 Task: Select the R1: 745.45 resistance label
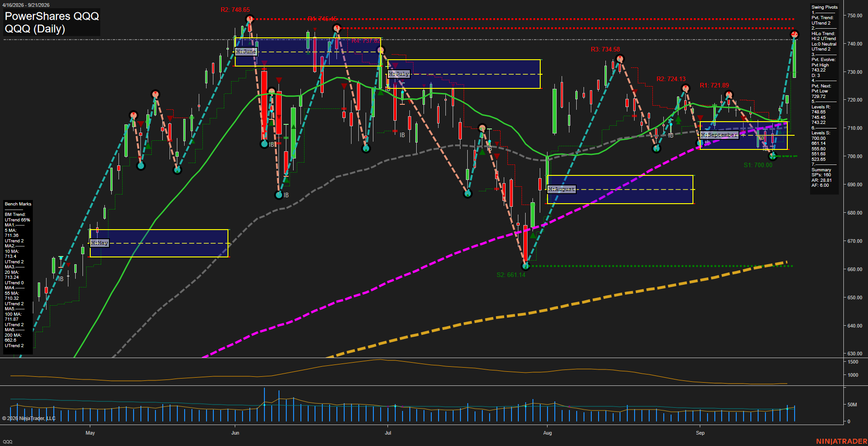(x=322, y=19)
